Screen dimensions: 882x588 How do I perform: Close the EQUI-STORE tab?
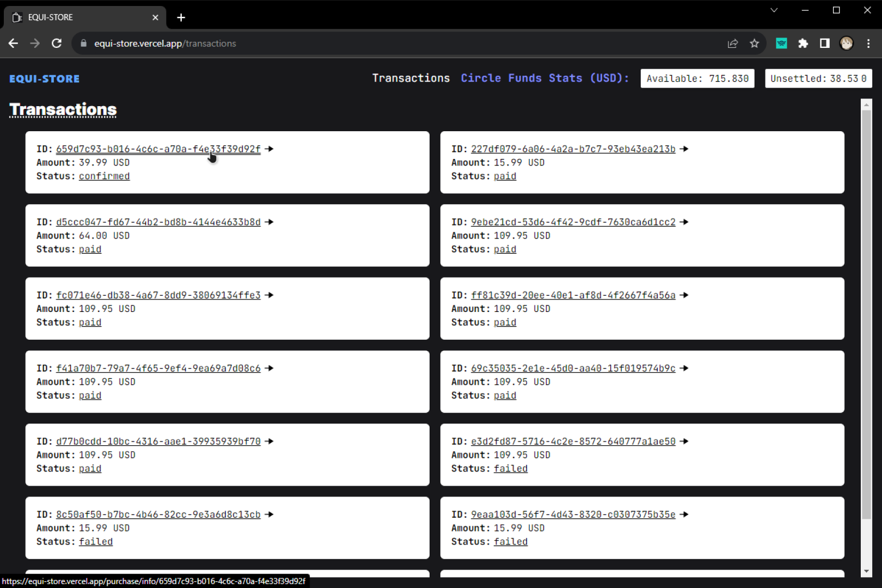(155, 17)
